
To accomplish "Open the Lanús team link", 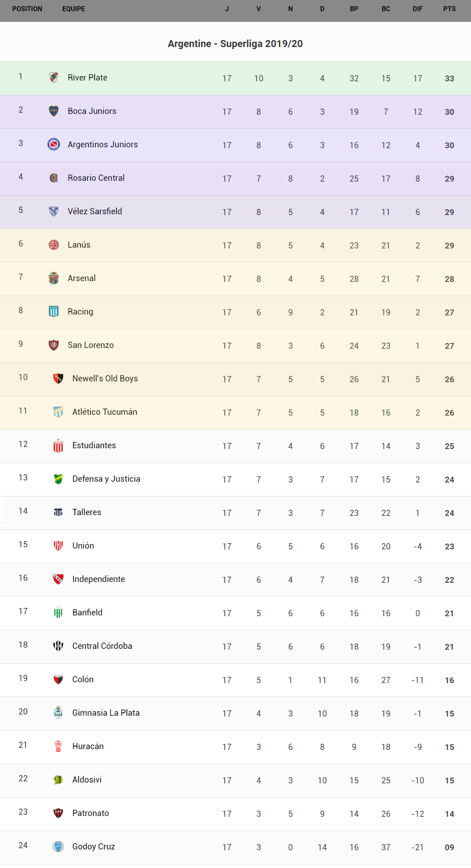I will click(79, 245).
